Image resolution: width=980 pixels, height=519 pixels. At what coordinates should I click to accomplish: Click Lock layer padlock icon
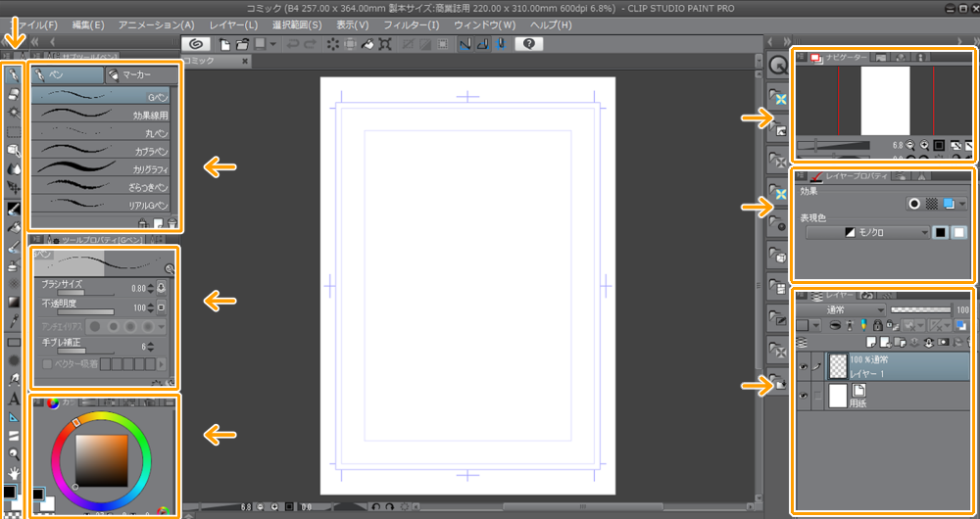pos(877,325)
